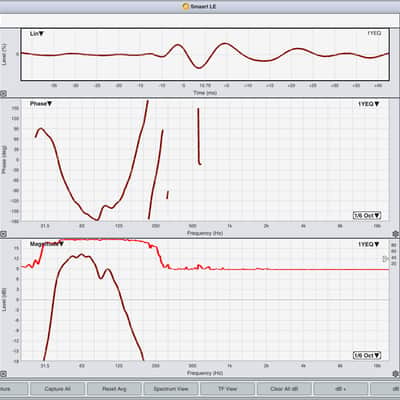Viewport: 400px width, 400px height.
Task: Collapse the phase pane with its corner icon
Action: 3,234
